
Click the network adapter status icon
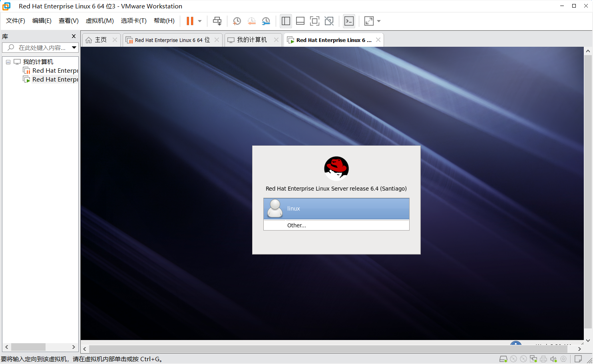tap(533, 359)
